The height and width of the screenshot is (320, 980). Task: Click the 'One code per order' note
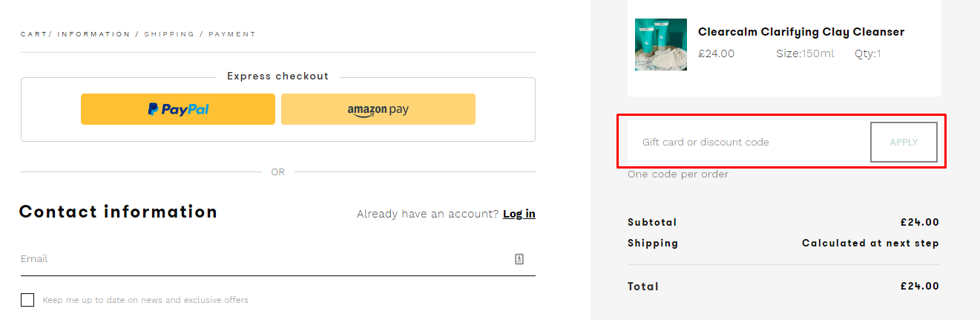coord(678,174)
